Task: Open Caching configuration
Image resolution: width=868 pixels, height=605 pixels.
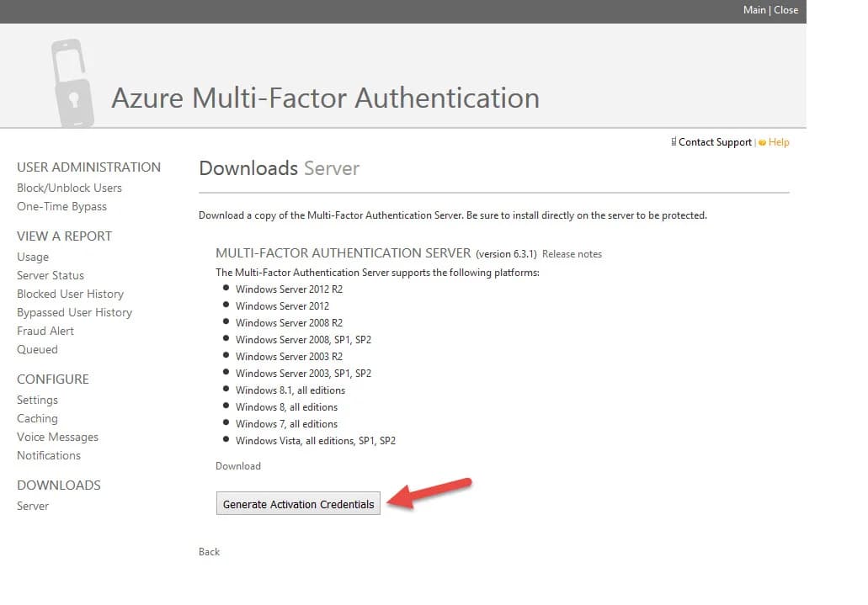Action: 37,418
